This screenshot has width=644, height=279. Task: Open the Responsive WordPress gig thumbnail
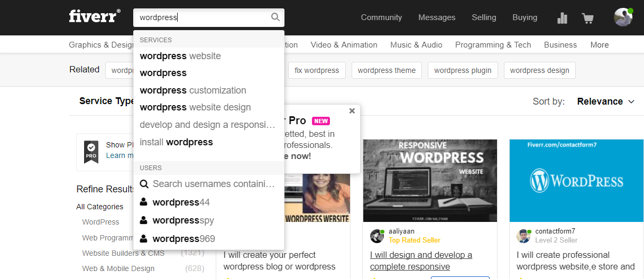[430, 181]
